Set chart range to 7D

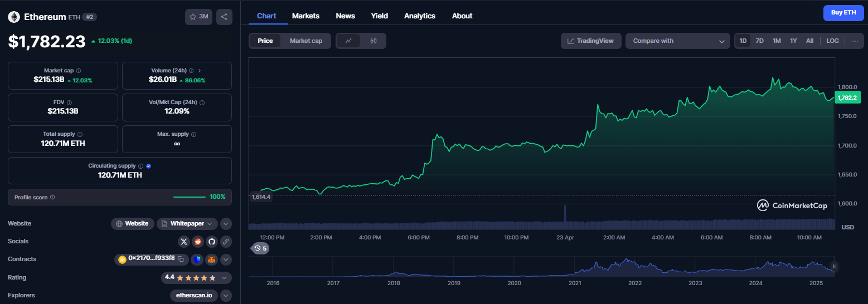coord(759,41)
